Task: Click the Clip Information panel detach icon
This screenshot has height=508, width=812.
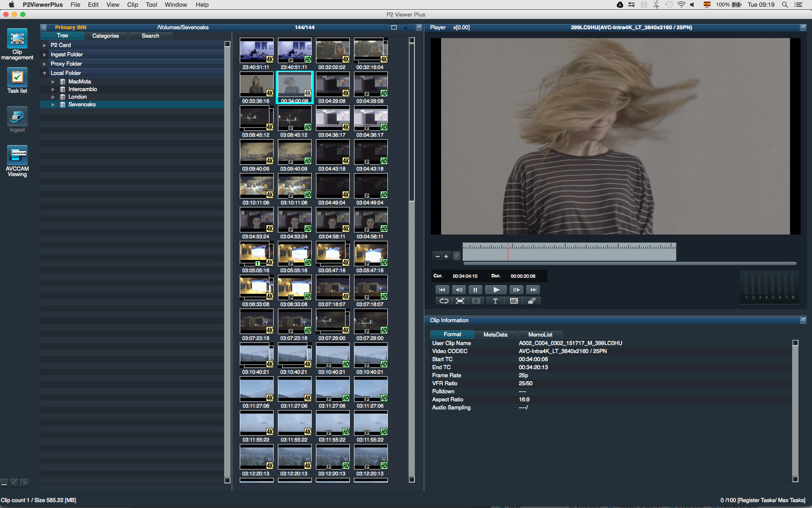Action: coord(803,320)
